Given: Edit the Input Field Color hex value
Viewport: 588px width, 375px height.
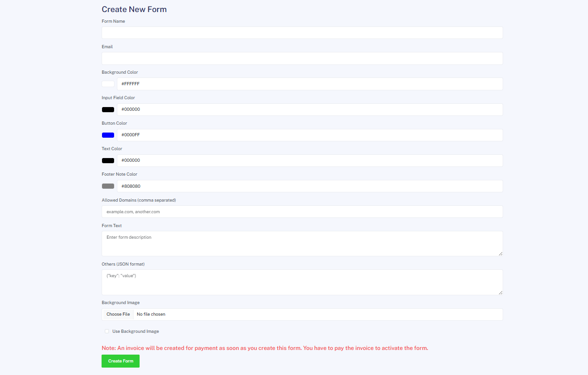Looking at the screenshot, I should 309,109.
